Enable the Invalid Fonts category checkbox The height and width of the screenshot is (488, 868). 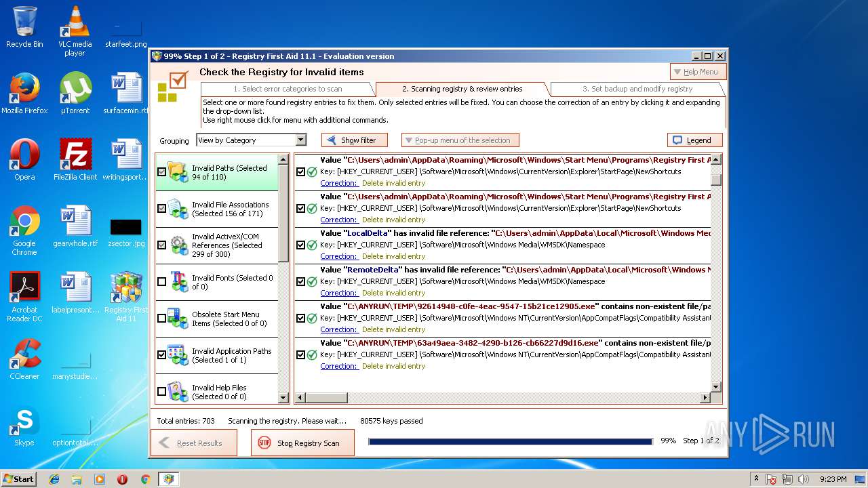click(161, 282)
